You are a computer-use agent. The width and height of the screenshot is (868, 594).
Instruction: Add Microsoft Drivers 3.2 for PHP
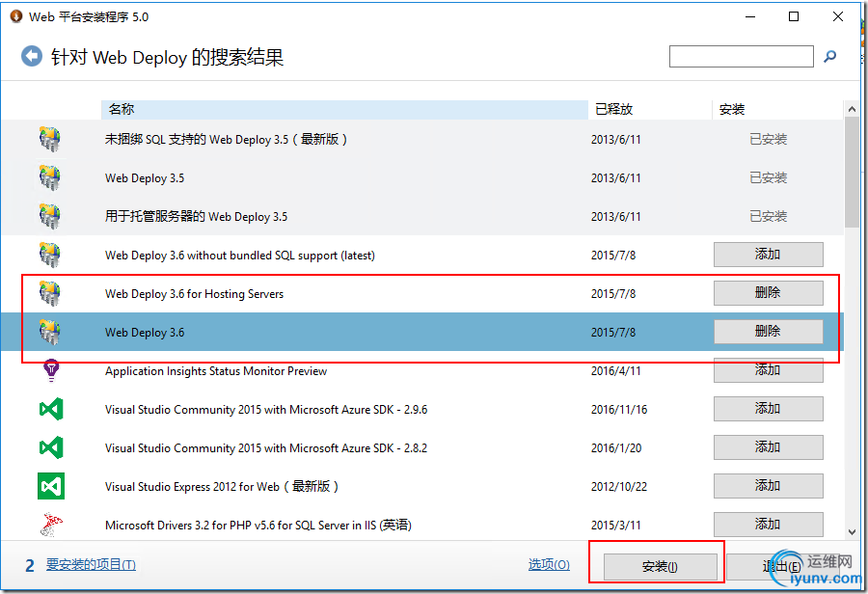[x=768, y=525]
